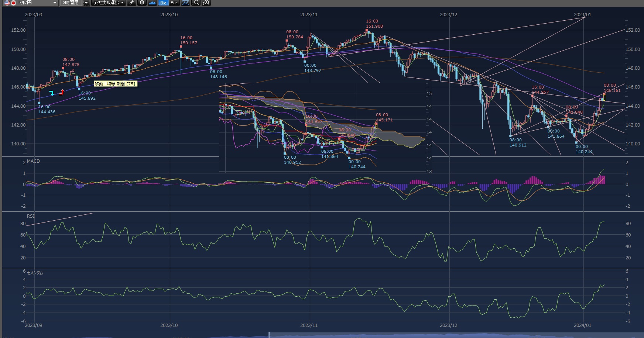Click the RSI indicator panel label
Screen dimensions: 644x338
click(x=31, y=216)
